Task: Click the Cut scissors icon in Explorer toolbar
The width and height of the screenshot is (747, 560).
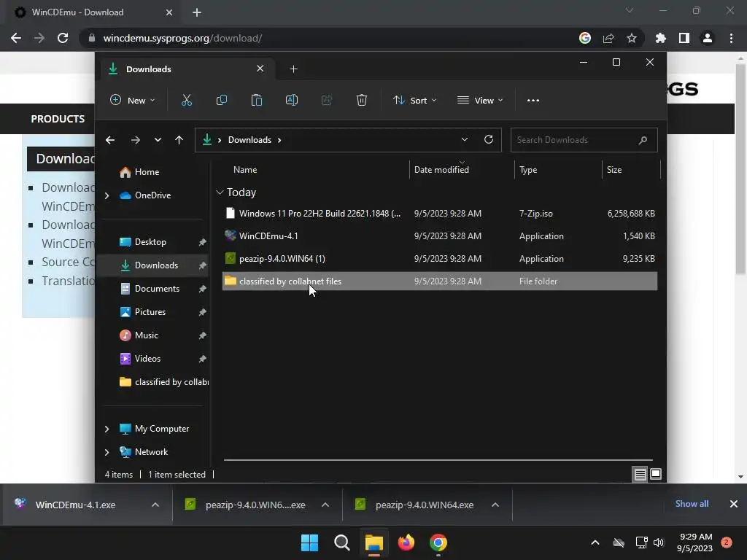Action: 186,101
